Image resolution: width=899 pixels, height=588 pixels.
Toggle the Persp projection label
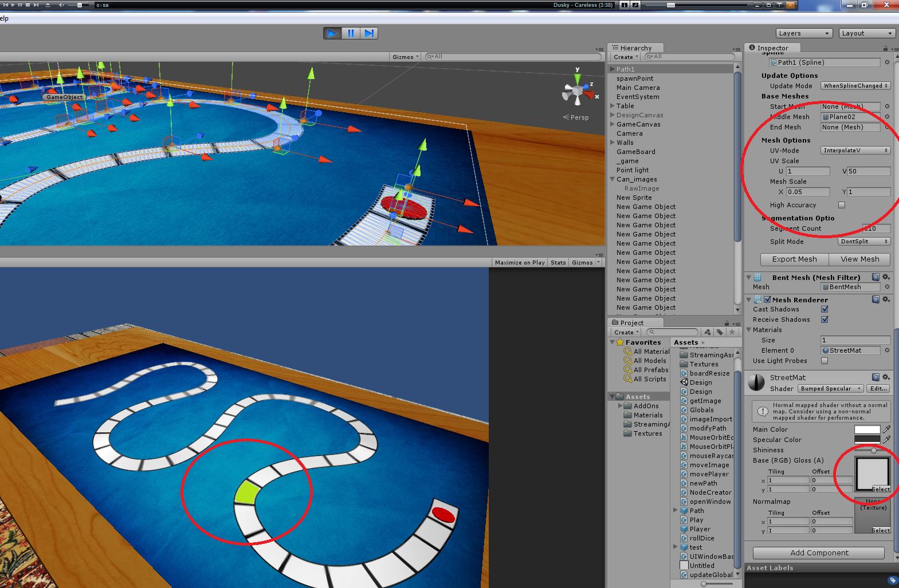(x=576, y=117)
